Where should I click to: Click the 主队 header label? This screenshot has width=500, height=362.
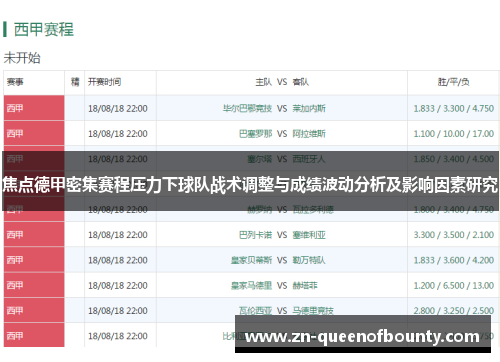[x=263, y=82]
